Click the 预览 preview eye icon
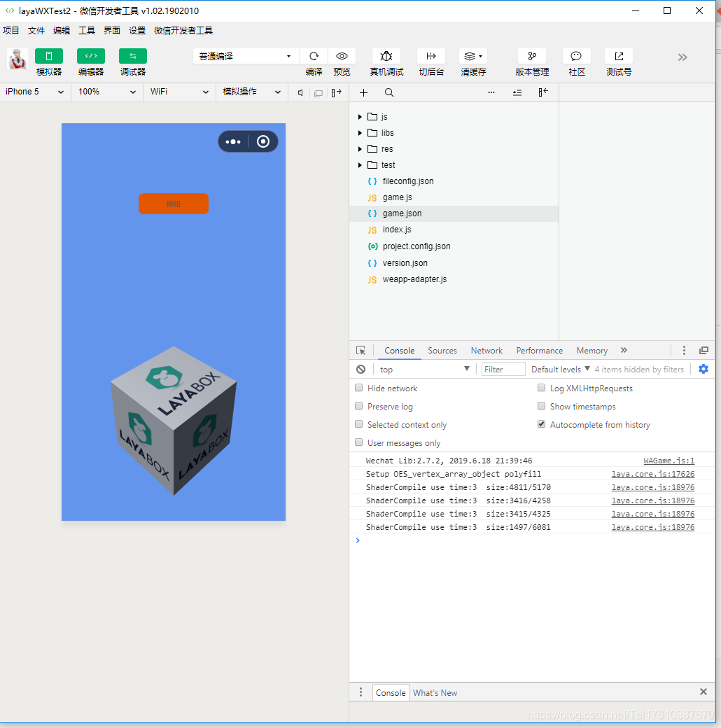721x728 pixels. pyautogui.click(x=342, y=56)
